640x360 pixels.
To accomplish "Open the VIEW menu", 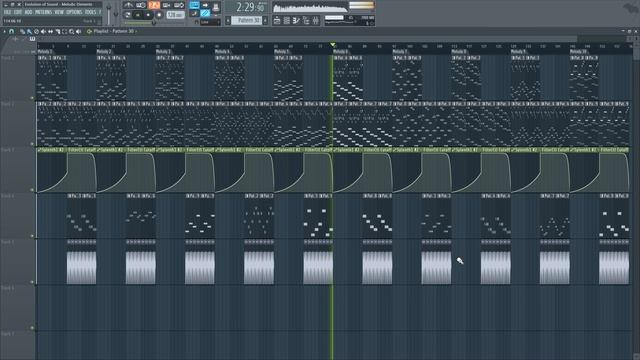I will coord(59,12).
